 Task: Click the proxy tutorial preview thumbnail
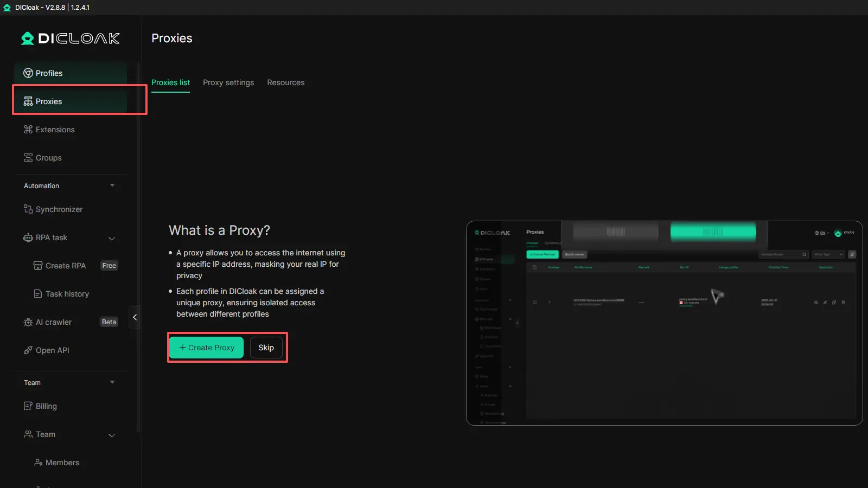[664, 323]
